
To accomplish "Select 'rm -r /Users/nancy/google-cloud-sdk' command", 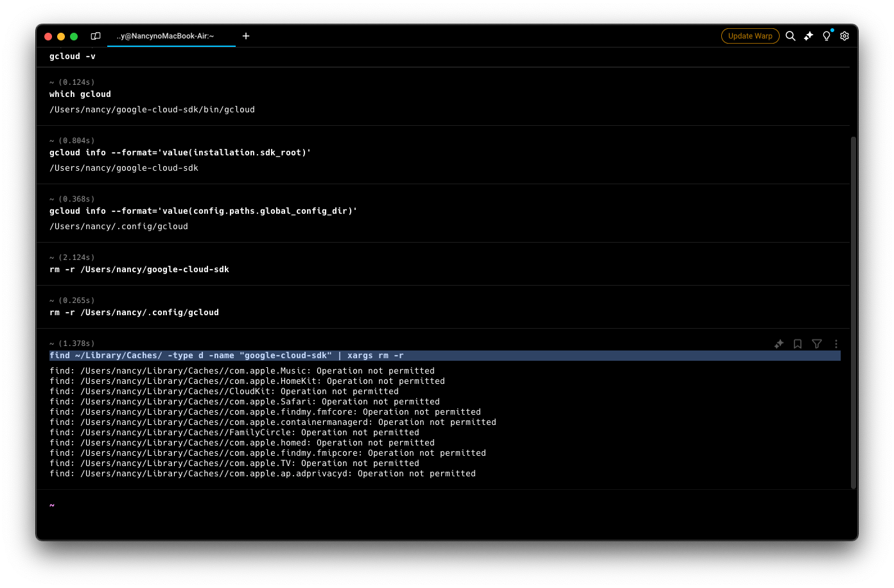I will click(139, 270).
